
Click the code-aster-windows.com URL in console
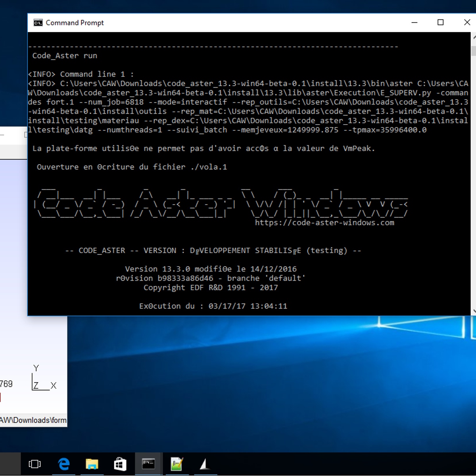pos(324,223)
